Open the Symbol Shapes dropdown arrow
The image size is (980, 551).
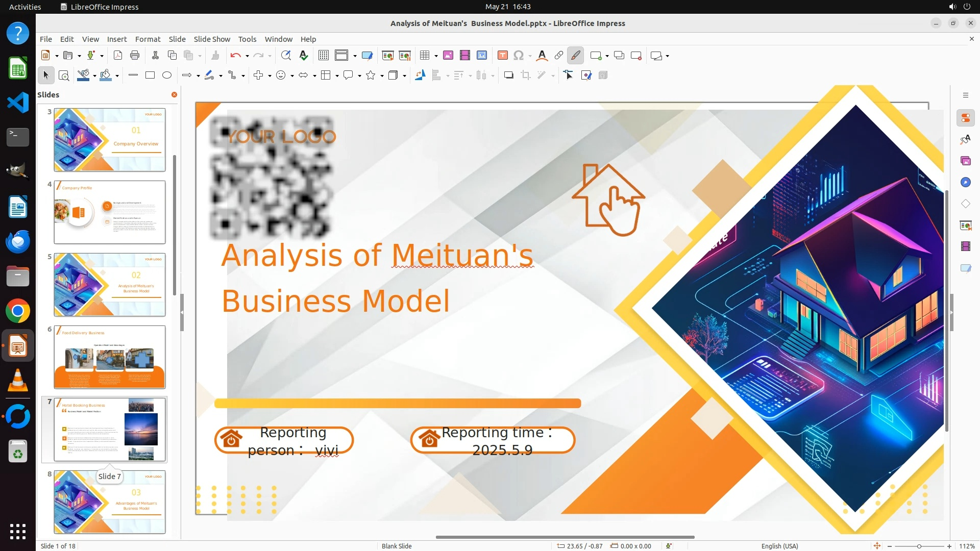(x=292, y=76)
